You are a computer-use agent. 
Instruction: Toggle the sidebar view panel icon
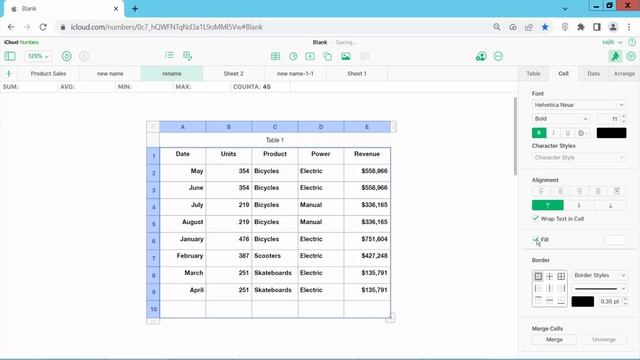tap(10, 56)
